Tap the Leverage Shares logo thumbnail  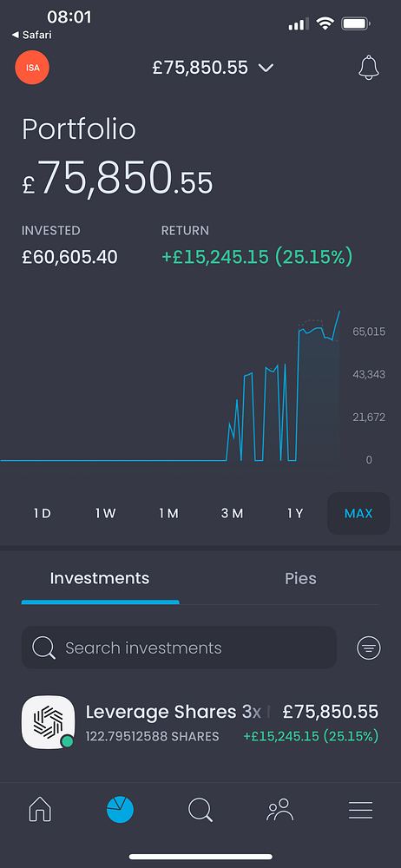pyautogui.click(x=49, y=722)
